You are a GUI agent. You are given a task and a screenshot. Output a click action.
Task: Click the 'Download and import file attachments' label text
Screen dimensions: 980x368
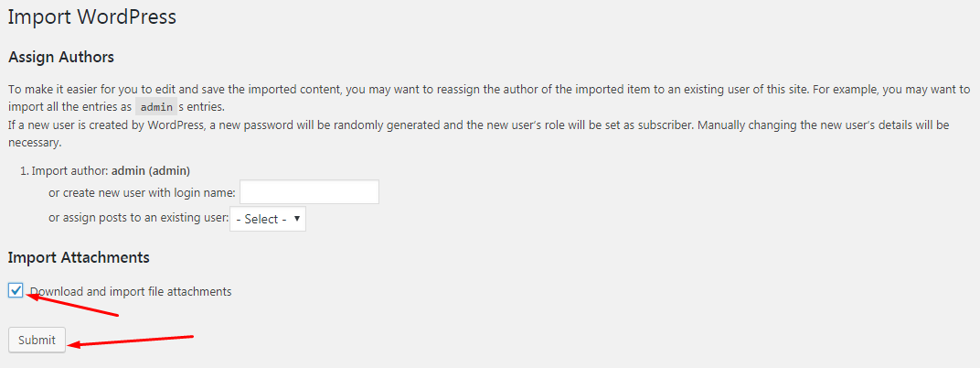133,292
